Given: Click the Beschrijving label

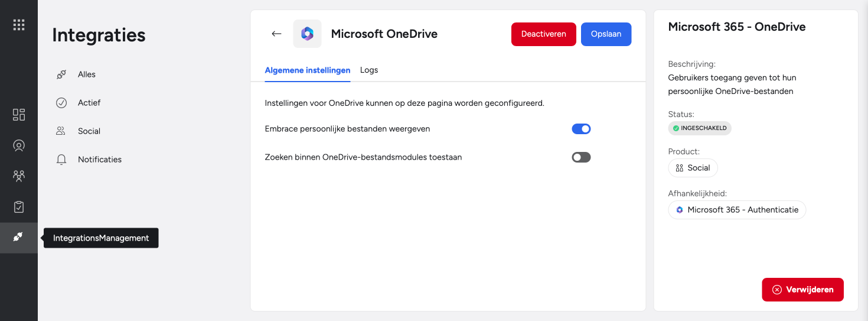Looking at the screenshot, I should point(692,64).
